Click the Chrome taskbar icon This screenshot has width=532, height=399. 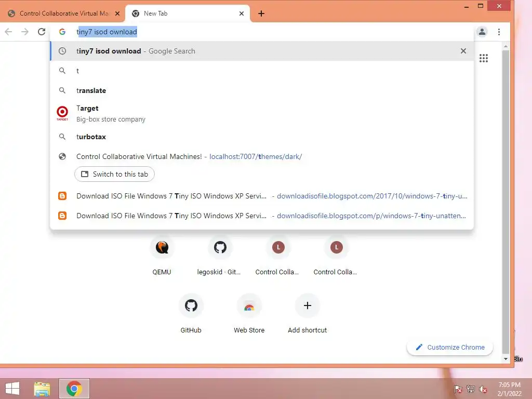click(x=74, y=389)
